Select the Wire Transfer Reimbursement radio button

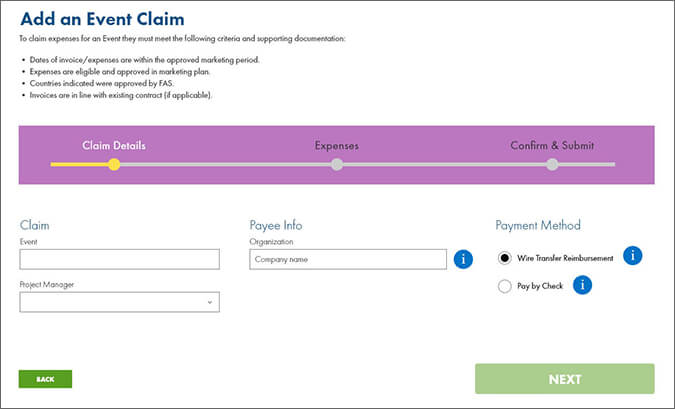[505, 258]
